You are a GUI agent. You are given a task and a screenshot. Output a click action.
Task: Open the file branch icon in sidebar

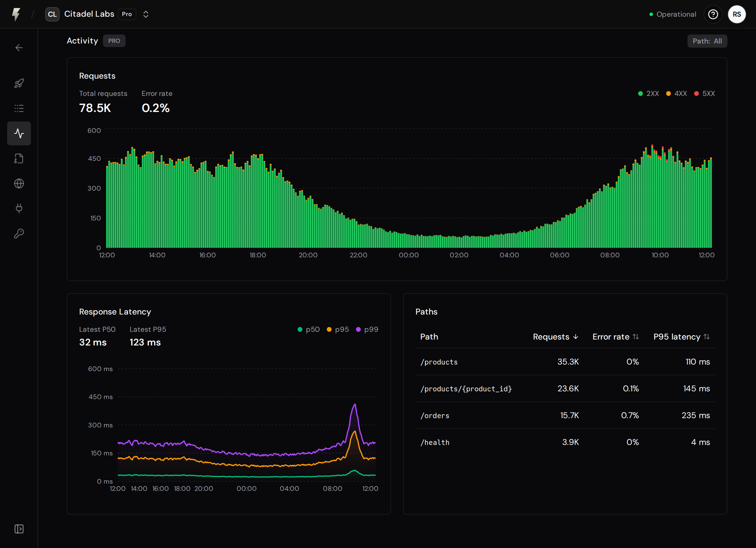(19, 158)
